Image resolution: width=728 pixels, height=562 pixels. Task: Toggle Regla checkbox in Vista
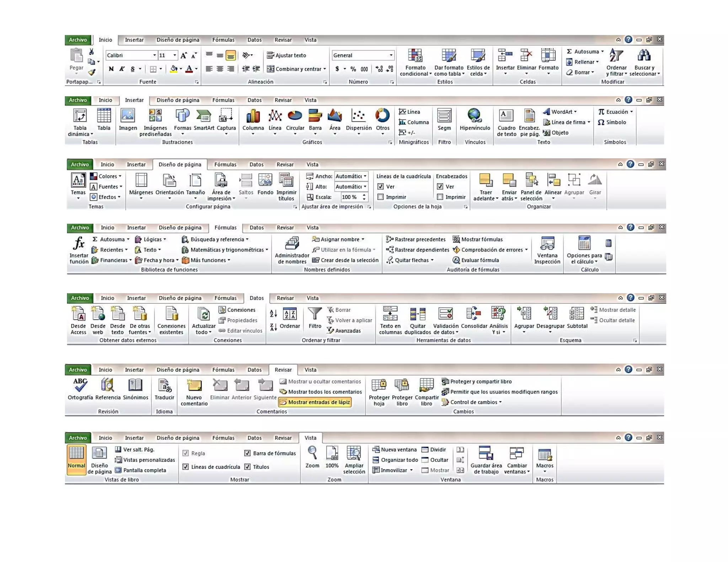(186, 453)
